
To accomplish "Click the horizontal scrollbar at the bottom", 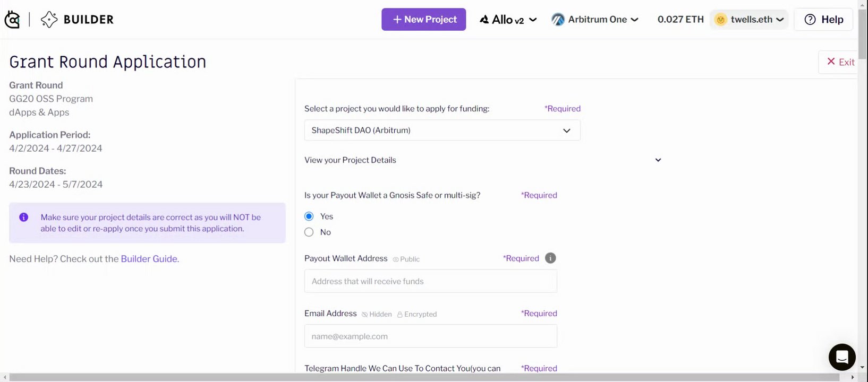I will pos(425,377).
